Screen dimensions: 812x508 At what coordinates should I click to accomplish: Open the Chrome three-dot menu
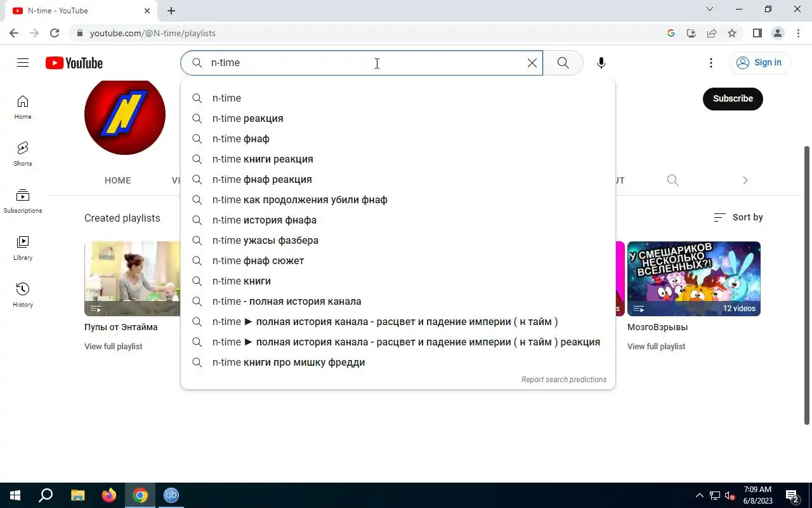point(797,33)
